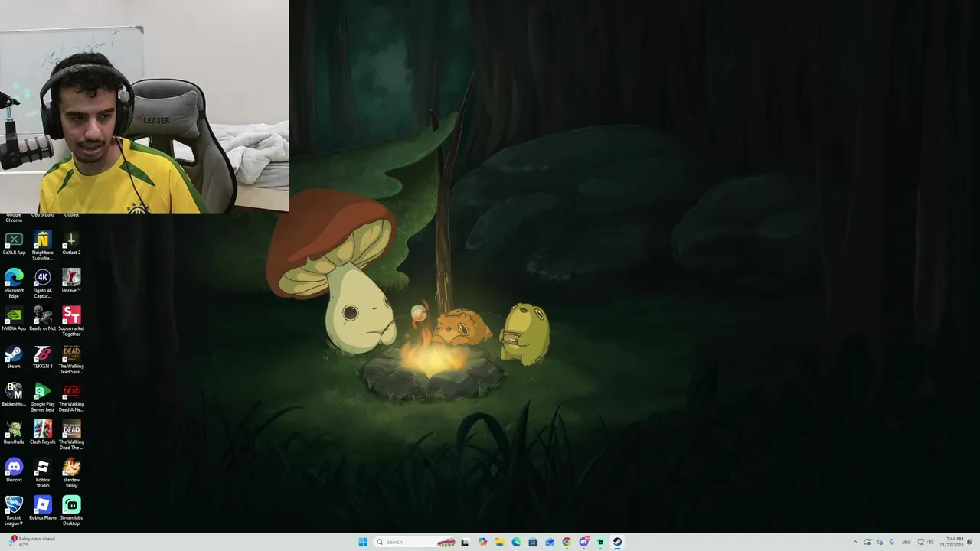Viewport: 980px width, 551px height.
Task: Open Task View from the taskbar
Action: [465, 542]
